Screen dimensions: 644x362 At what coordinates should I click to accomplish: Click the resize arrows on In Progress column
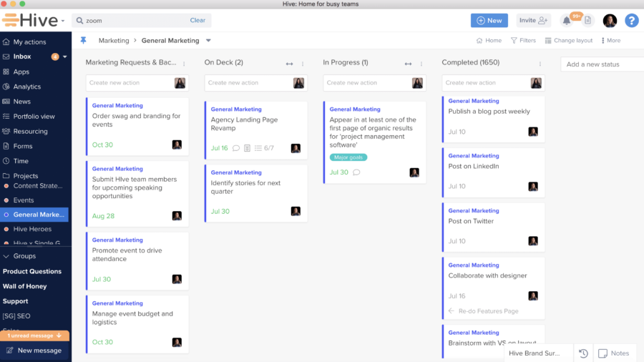[x=408, y=64]
